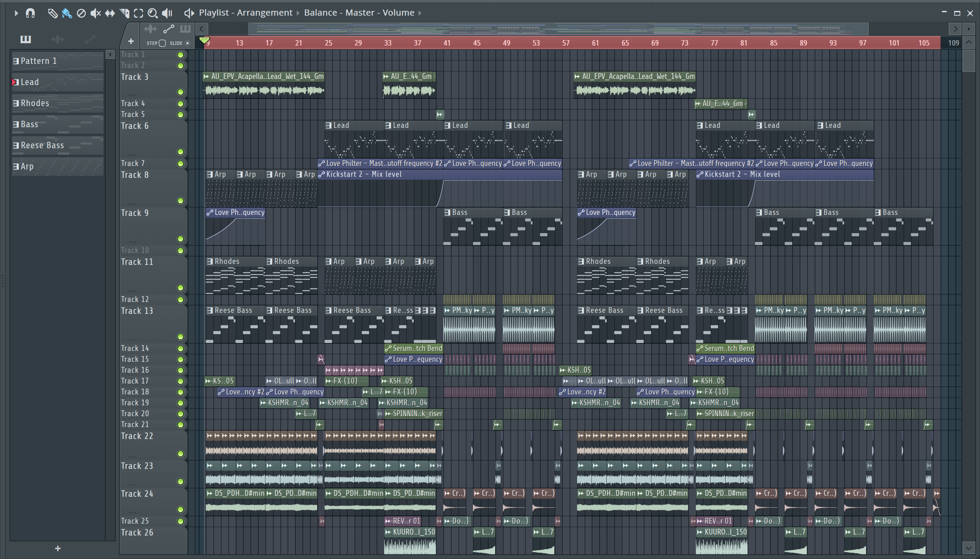The height and width of the screenshot is (559, 980).
Task: Toggle the magnet snap icon
Action: (x=30, y=13)
